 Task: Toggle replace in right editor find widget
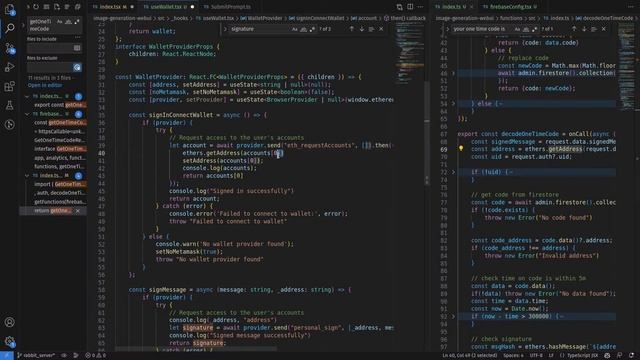[447, 29]
